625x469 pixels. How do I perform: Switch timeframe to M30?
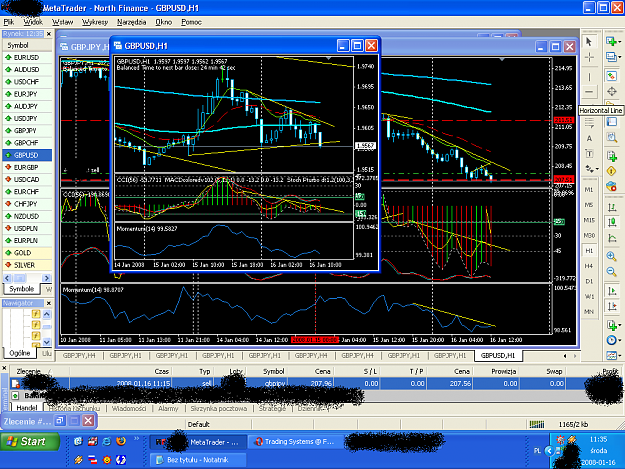[589, 235]
